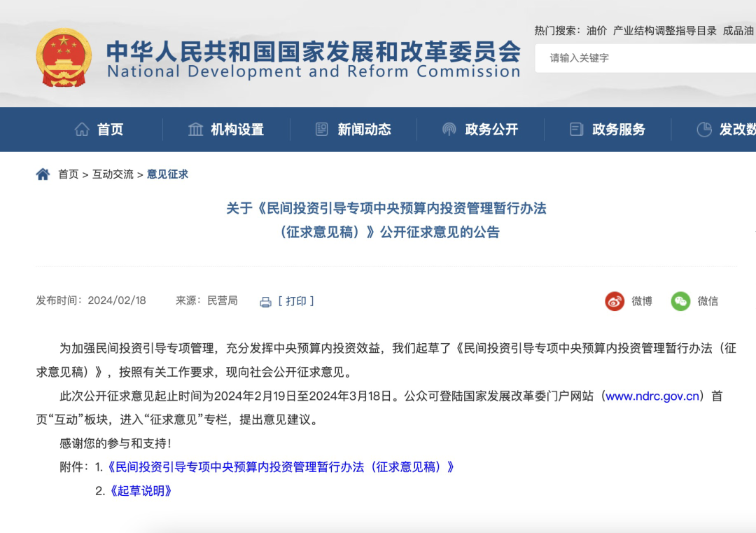Share via the Weibo icon
The image size is (756, 533).
click(615, 301)
